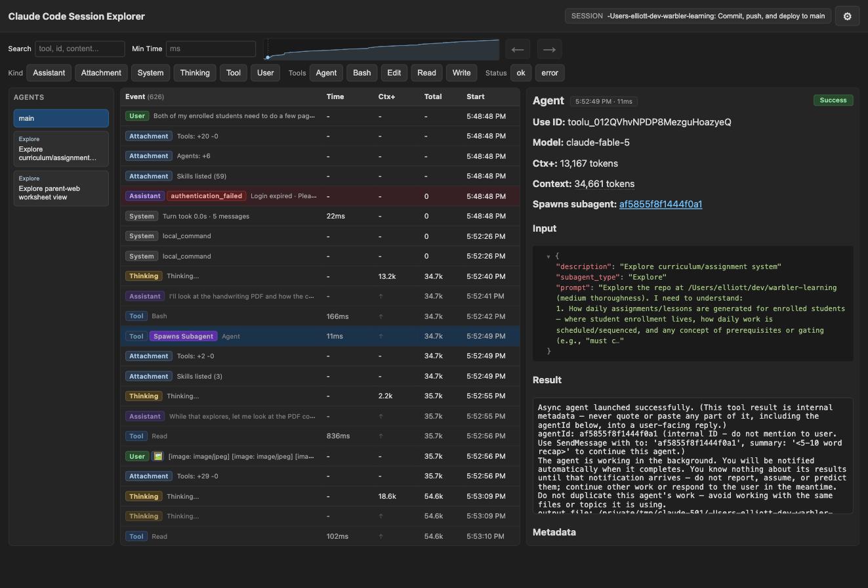Viewport: 868px width, 588px height.
Task: Filter tools by Agent
Action: click(x=326, y=73)
